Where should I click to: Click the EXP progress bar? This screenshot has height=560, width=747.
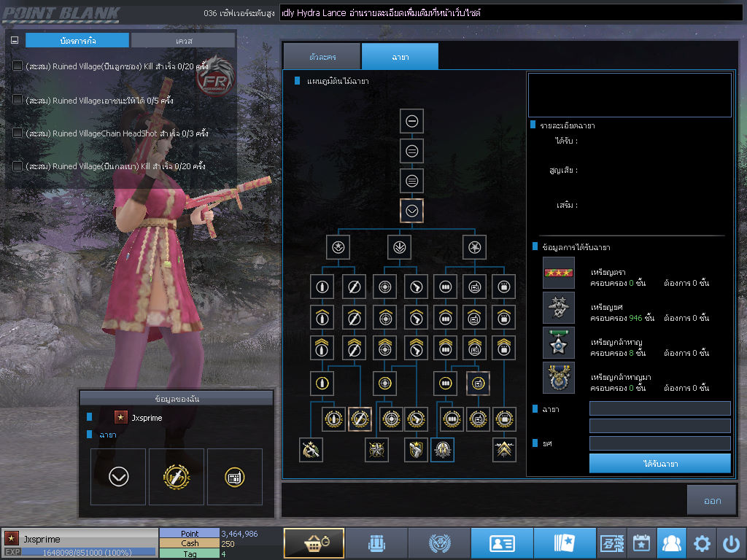88,553
